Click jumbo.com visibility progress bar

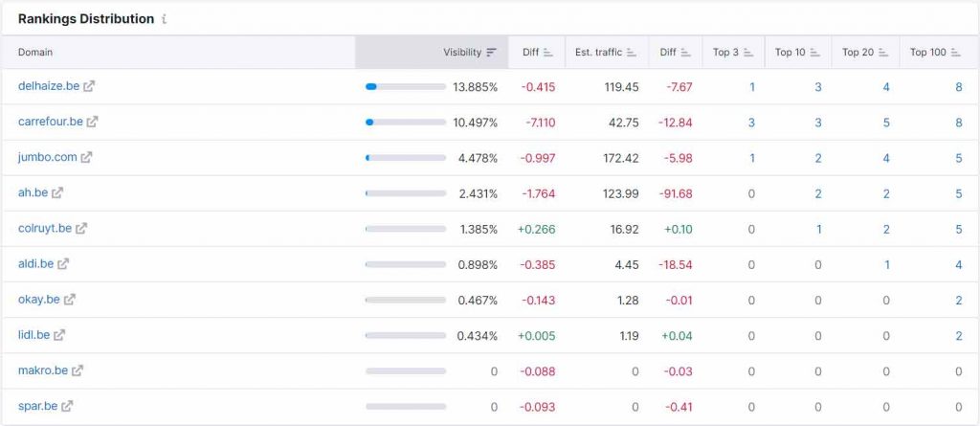click(x=406, y=158)
